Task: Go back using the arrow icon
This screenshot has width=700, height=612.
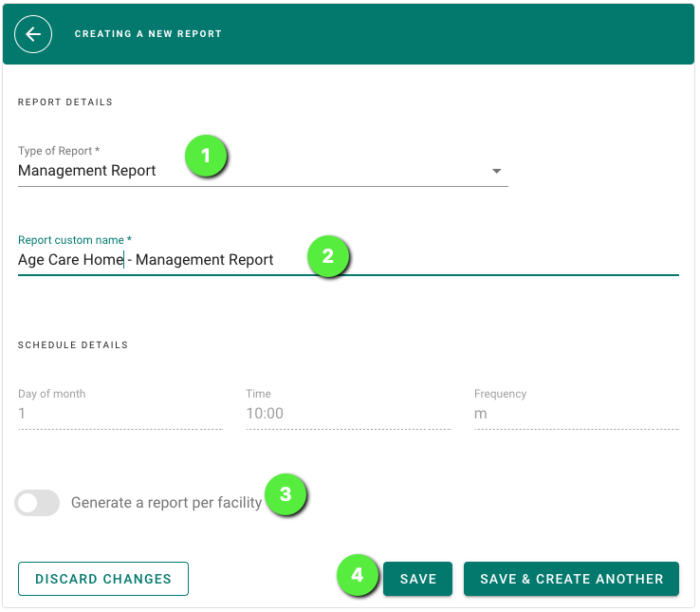Action: [33, 34]
